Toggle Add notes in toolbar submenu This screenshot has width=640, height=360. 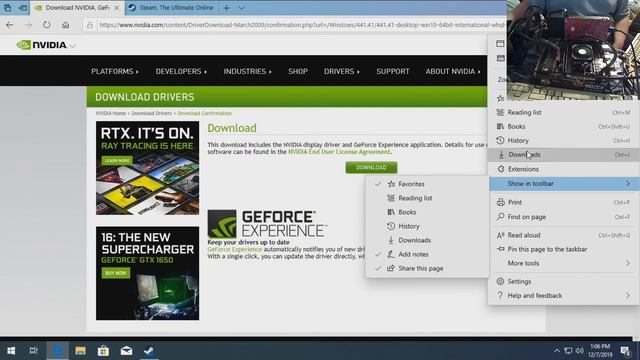427,254
